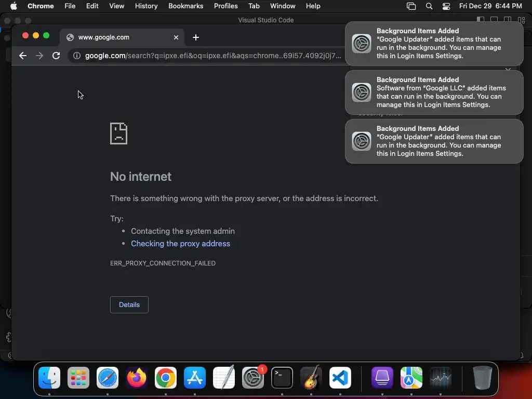Open Terminal from the Dock
532x399 pixels.
(282, 378)
